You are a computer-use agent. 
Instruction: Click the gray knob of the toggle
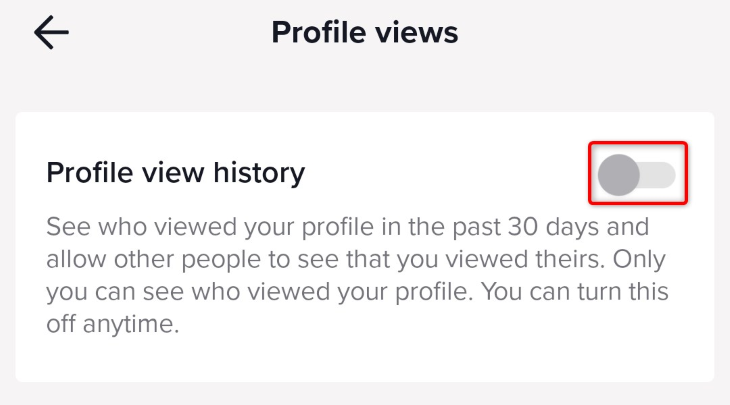coord(618,176)
